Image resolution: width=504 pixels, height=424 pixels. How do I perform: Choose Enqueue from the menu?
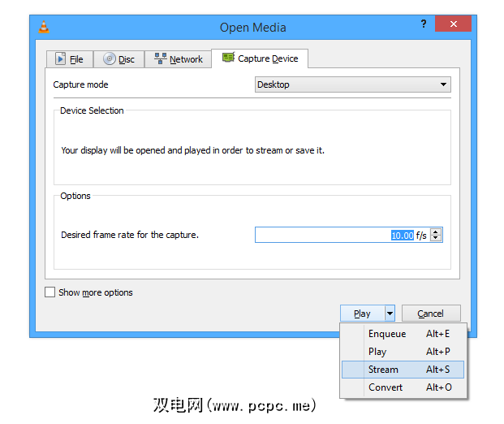(x=403, y=334)
